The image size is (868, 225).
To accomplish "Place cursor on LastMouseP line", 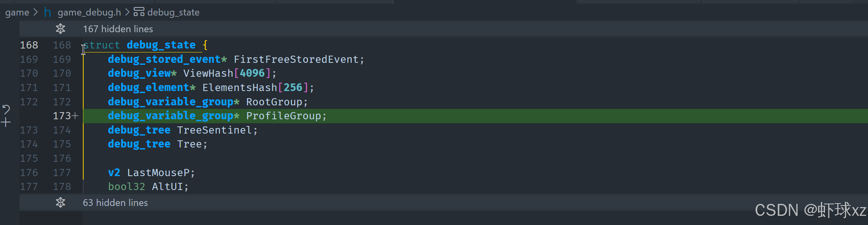I will (x=151, y=173).
